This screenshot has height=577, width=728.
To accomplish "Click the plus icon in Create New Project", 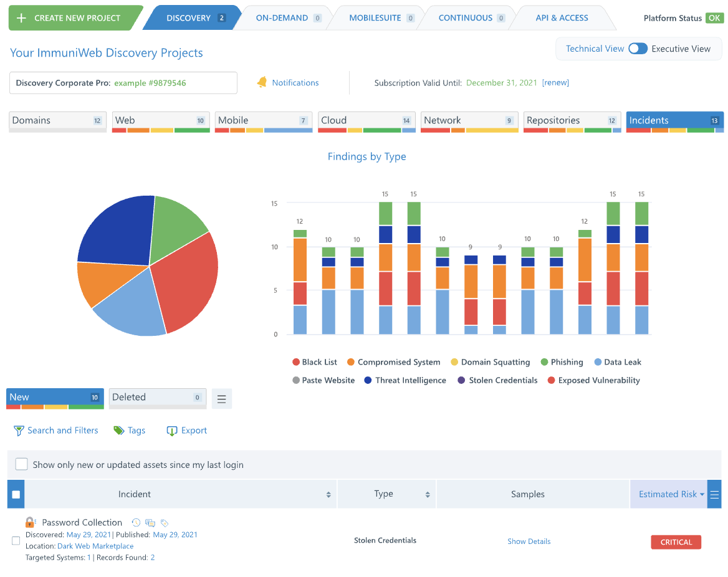I will coord(21,18).
